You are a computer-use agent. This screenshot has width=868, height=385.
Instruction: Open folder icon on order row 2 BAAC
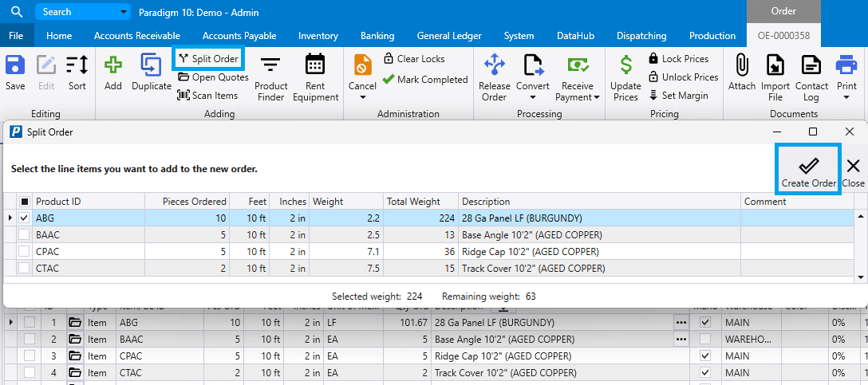(75, 339)
